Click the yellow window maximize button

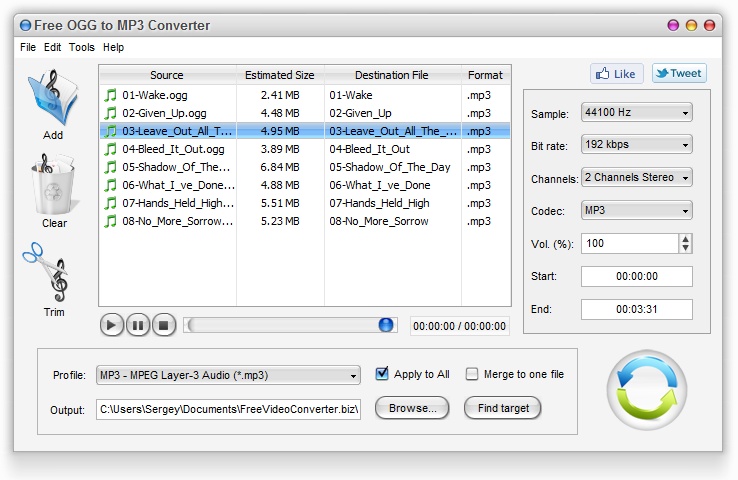[691, 25]
